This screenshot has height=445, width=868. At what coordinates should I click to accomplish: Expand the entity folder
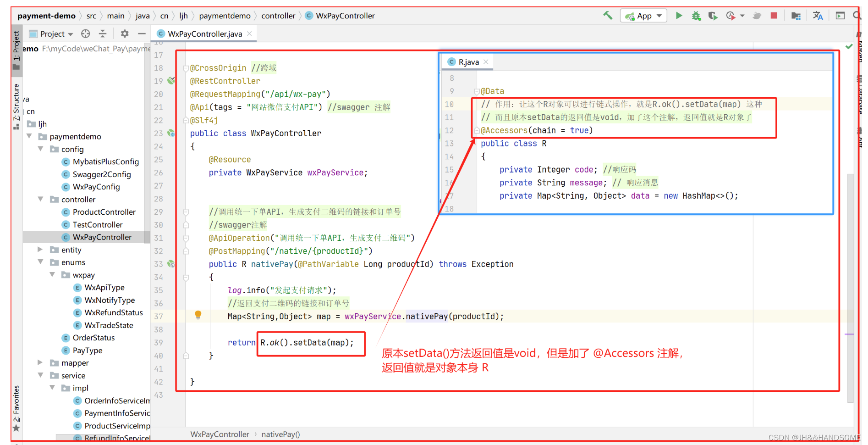[40, 250]
